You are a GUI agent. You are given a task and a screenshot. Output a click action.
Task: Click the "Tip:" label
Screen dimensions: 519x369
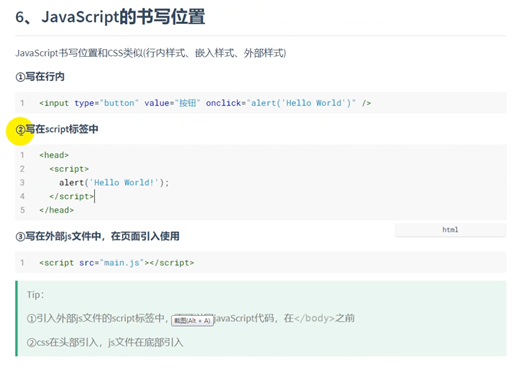click(35, 295)
